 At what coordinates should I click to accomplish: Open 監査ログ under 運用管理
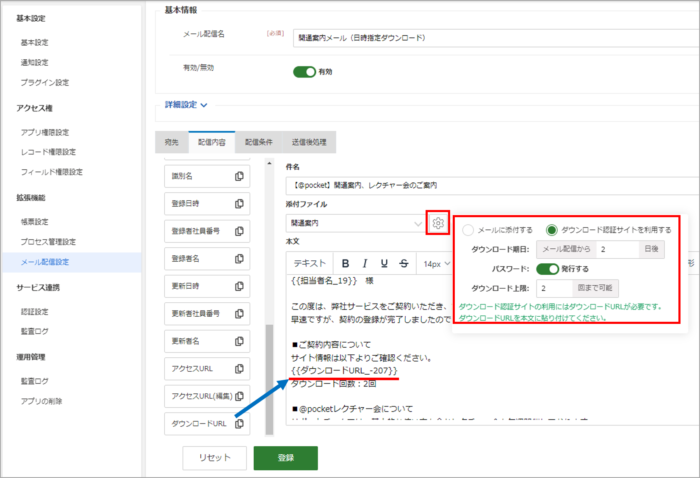click(x=34, y=381)
